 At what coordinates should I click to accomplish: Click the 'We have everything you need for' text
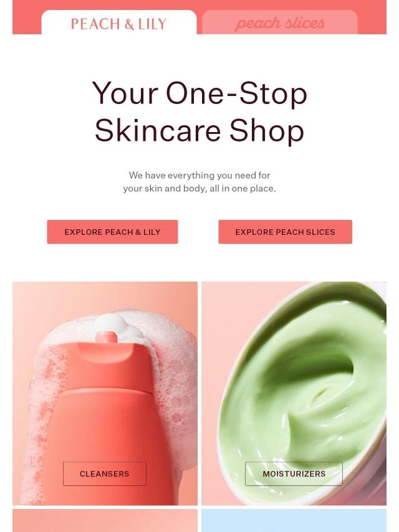click(x=199, y=176)
